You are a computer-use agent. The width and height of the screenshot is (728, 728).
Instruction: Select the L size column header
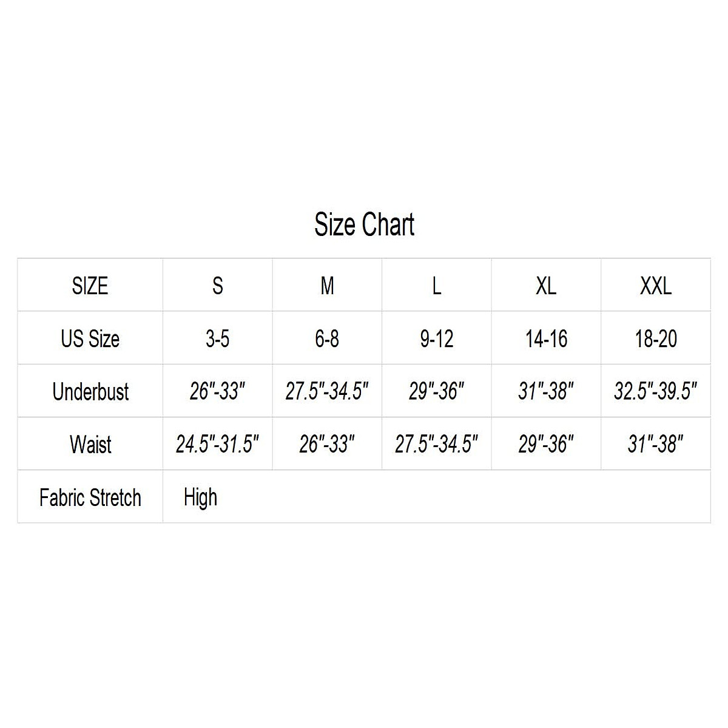436,286
